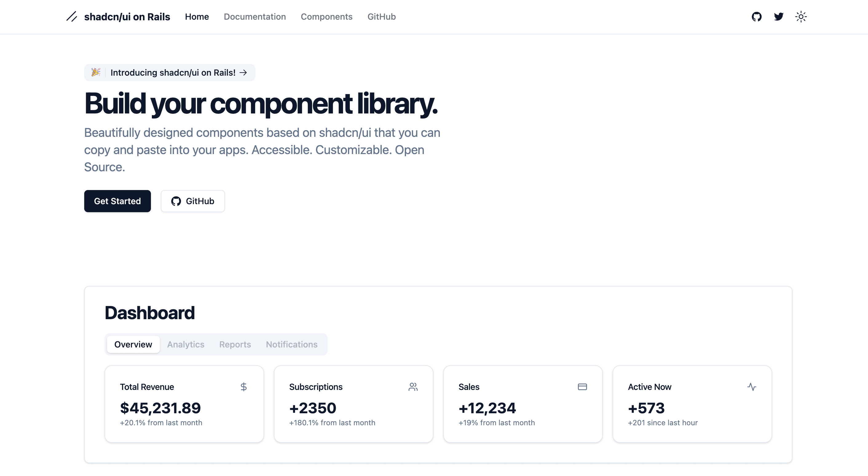The height and width of the screenshot is (476, 868).
Task: Select the Overview tab
Action: pos(133,344)
